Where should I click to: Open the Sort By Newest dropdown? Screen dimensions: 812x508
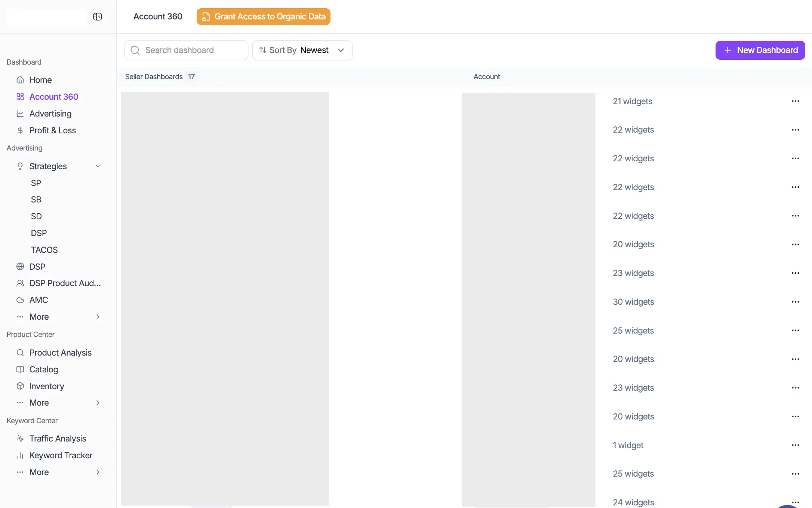302,50
